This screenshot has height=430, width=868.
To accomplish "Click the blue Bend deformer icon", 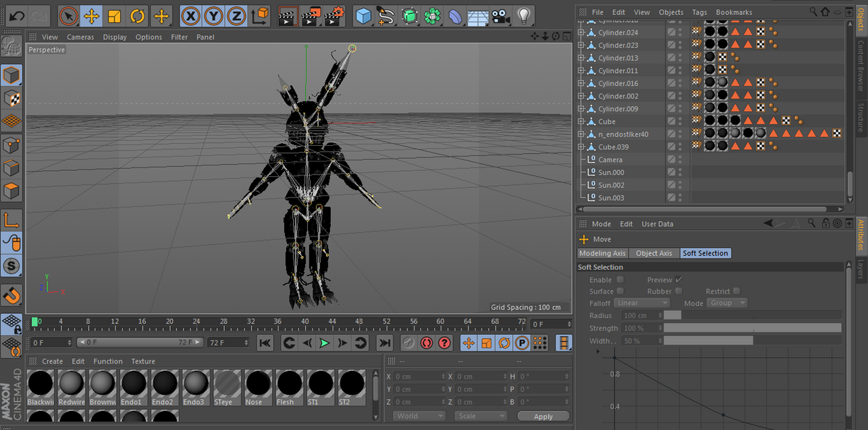I will [456, 16].
